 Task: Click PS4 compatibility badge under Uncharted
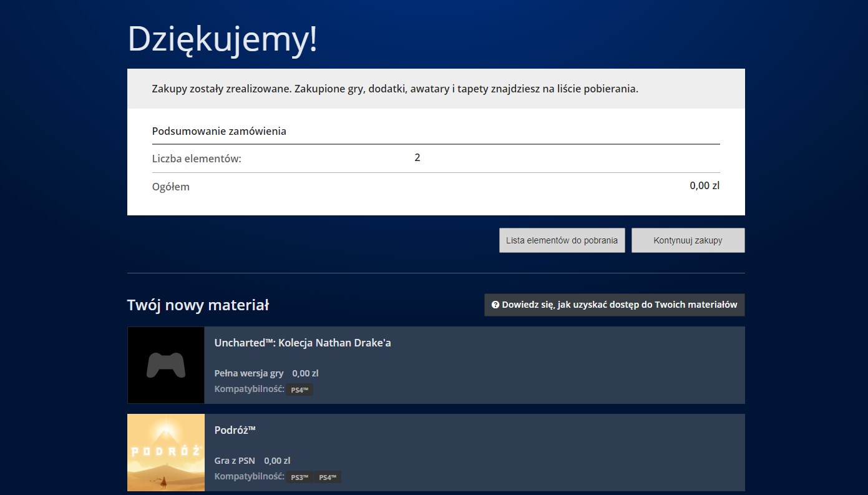point(300,390)
